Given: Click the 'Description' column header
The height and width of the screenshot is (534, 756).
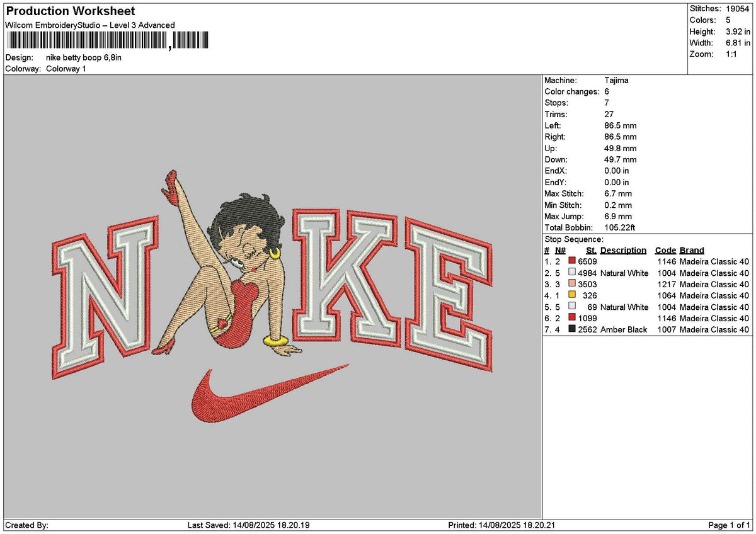Looking at the screenshot, I should [623, 250].
